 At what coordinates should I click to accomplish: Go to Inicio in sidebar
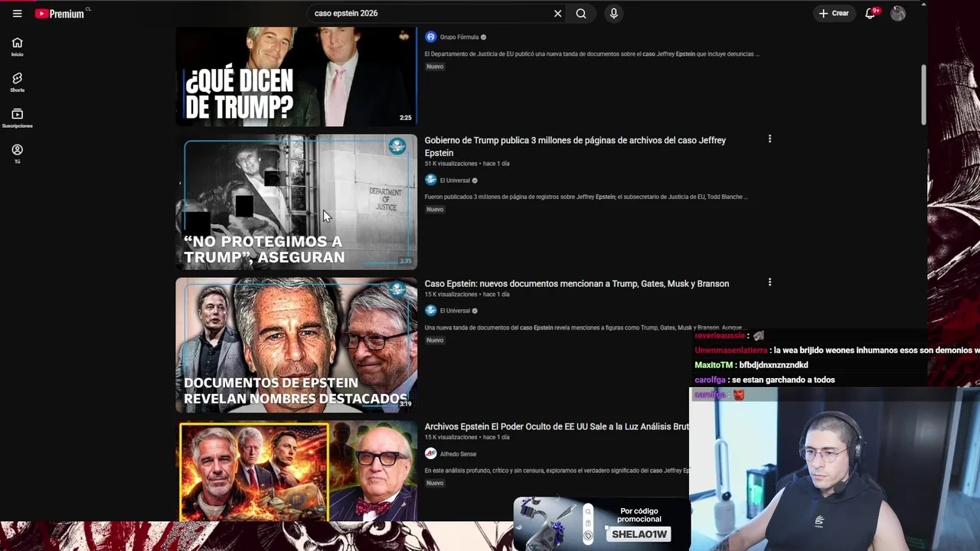(17, 47)
